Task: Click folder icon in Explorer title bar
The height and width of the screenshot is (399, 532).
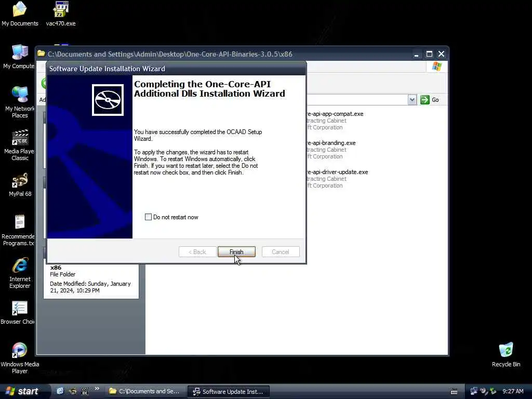Action: coord(41,54)
